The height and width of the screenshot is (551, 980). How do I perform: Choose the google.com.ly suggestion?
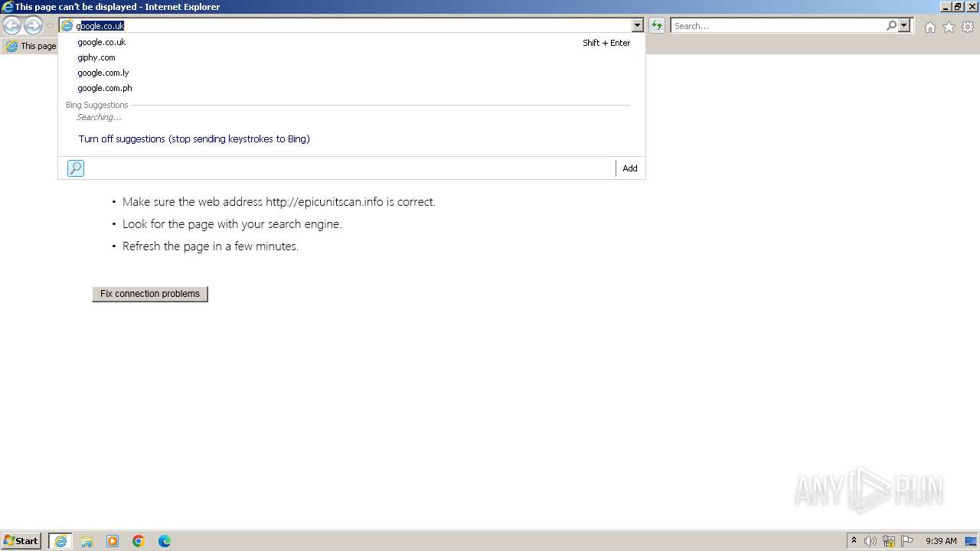(351, 73)
